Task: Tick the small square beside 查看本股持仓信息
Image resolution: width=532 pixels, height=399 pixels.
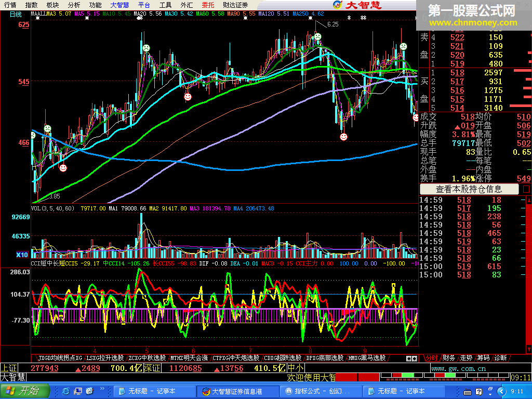Action: click(x=526, y=189)
